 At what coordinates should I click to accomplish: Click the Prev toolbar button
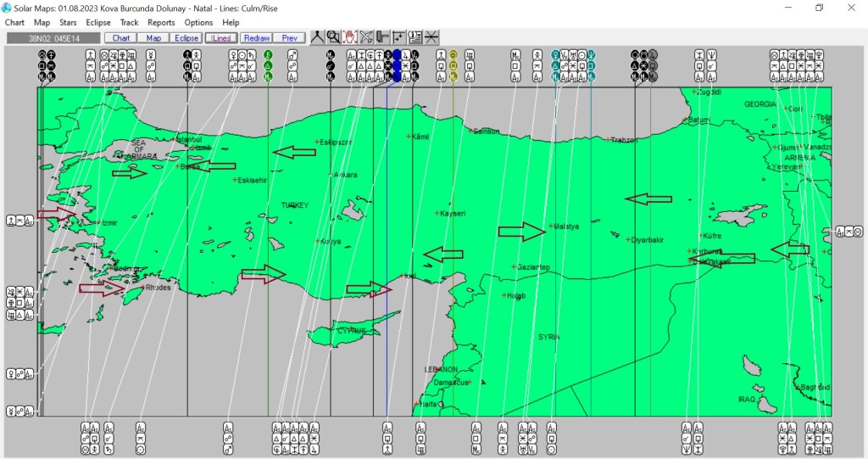coord(289,38)
